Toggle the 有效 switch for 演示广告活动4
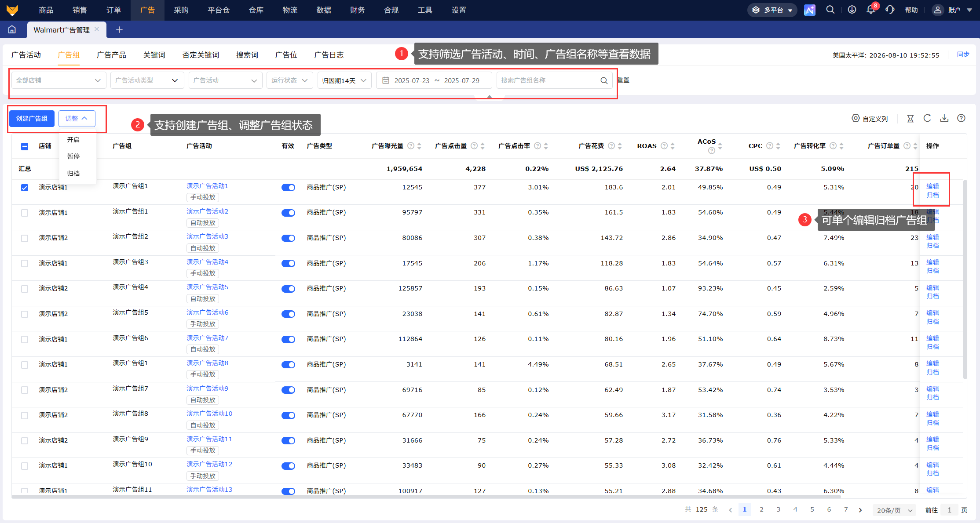 (288, 263)
